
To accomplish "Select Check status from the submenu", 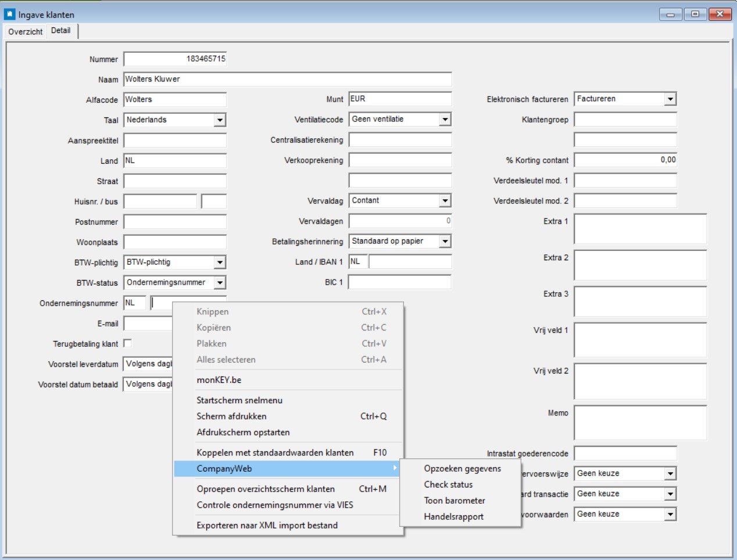I will click(x=448, y=484).
